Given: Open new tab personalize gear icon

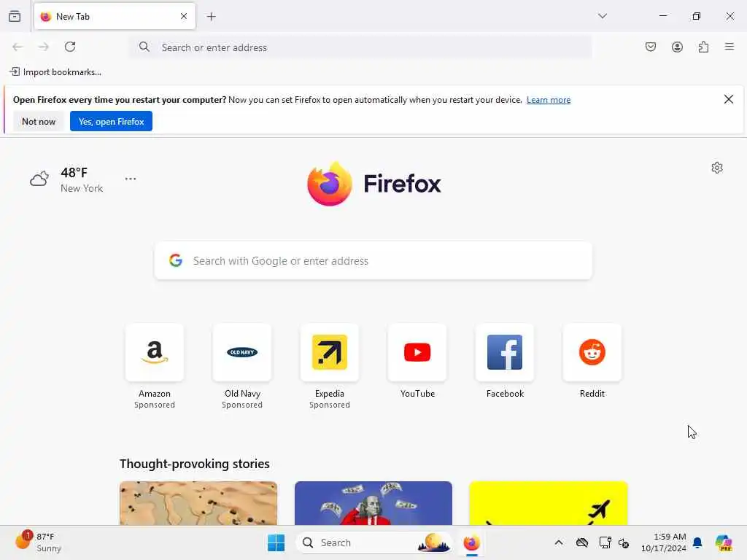Looking at the screenshot, I should click(x=717, y=168).
